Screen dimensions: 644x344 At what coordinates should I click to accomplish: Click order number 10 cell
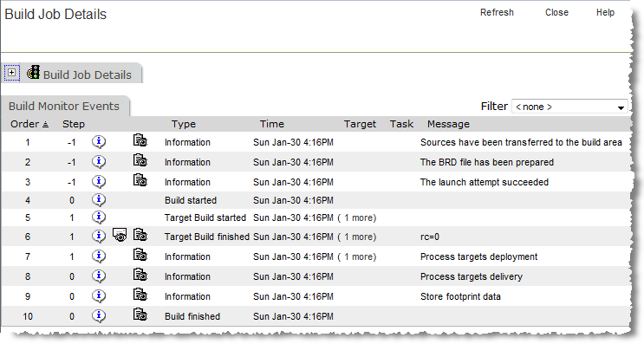coord(28,316)
